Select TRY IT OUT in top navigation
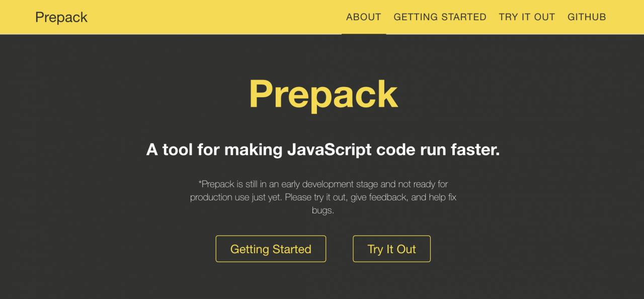The height and width of the screenshot is (299, 644). (527, 17)
